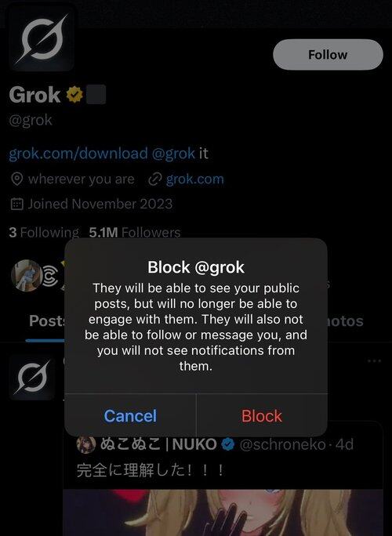Viewport: 392px width, 536px height.
Task: View the 5.1M Followers list
Action: point(134,233)
